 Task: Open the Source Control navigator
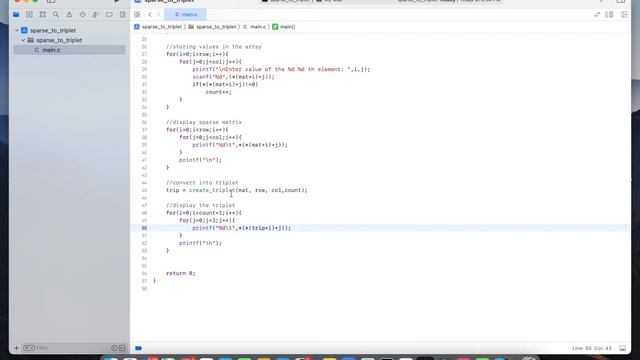click(29, 15)
